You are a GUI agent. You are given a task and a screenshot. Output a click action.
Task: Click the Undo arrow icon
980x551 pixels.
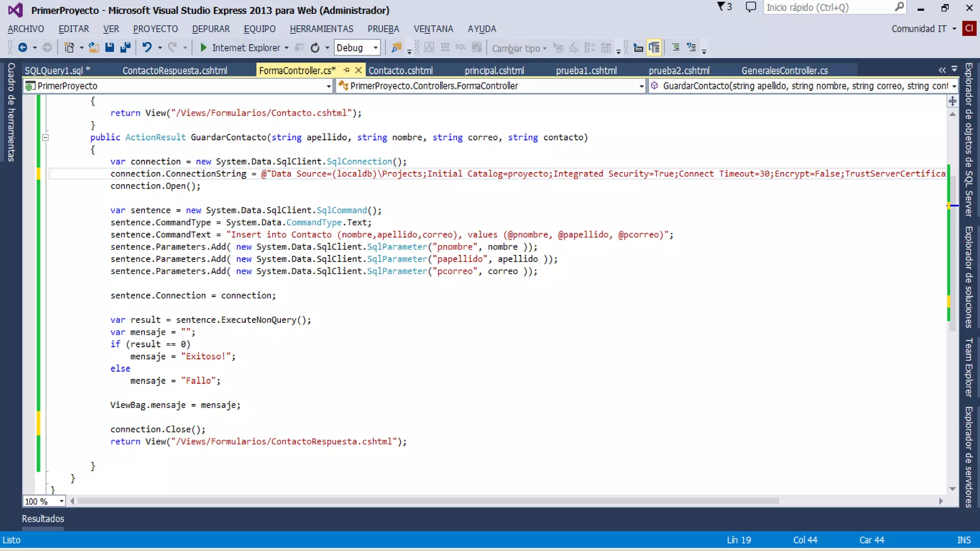(x=147, y=47)
